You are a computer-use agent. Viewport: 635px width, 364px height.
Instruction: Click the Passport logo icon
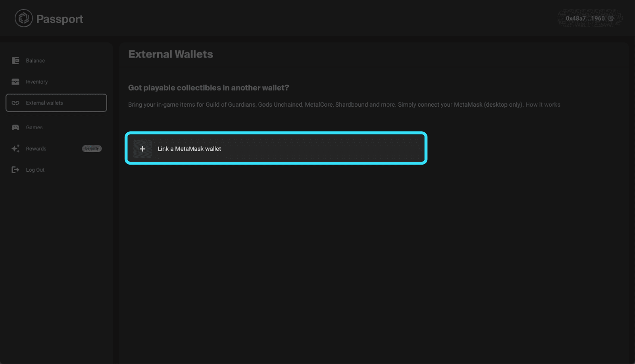click(23, 18)
